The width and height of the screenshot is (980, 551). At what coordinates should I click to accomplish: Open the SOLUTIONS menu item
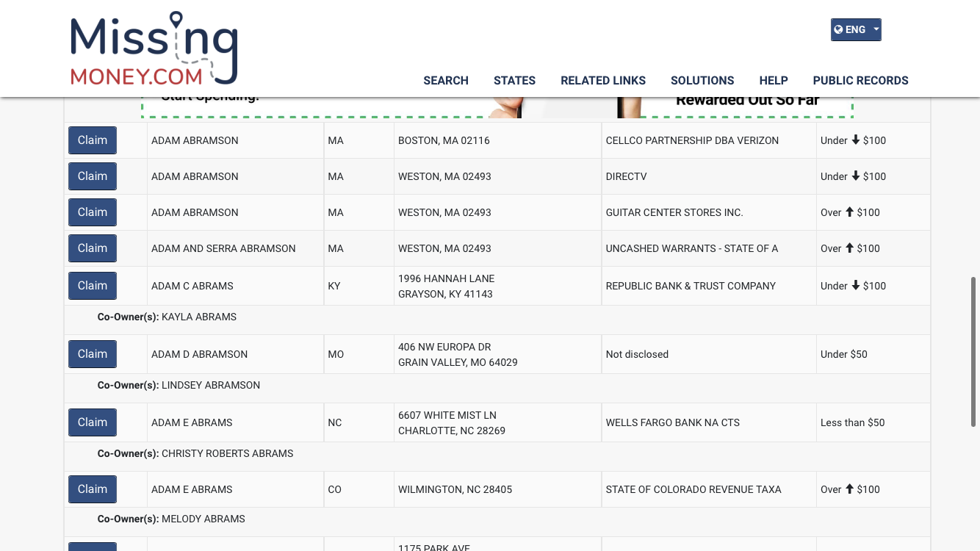(x=702, y=81)
